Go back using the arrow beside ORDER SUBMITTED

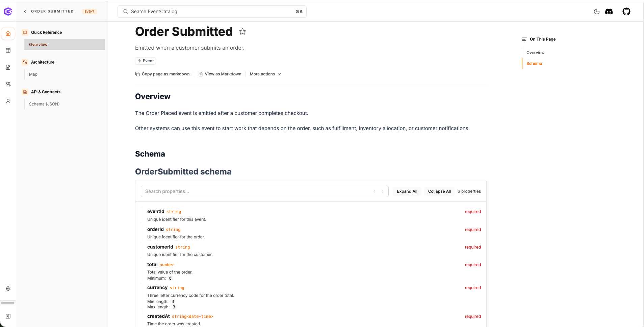[x=25, y=11]
